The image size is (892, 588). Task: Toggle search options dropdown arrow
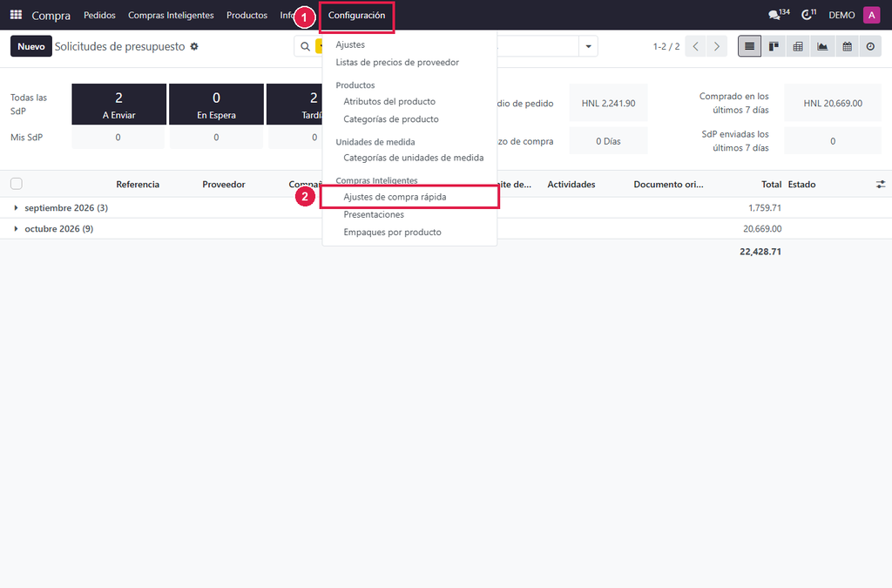click(588, 47)
